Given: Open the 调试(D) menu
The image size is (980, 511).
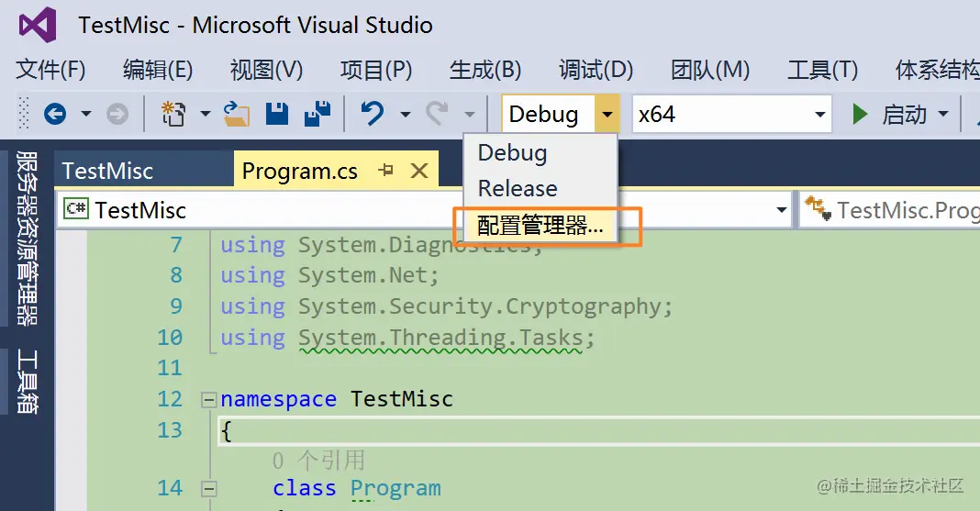Looking at the screenshot, I should 596,70.
